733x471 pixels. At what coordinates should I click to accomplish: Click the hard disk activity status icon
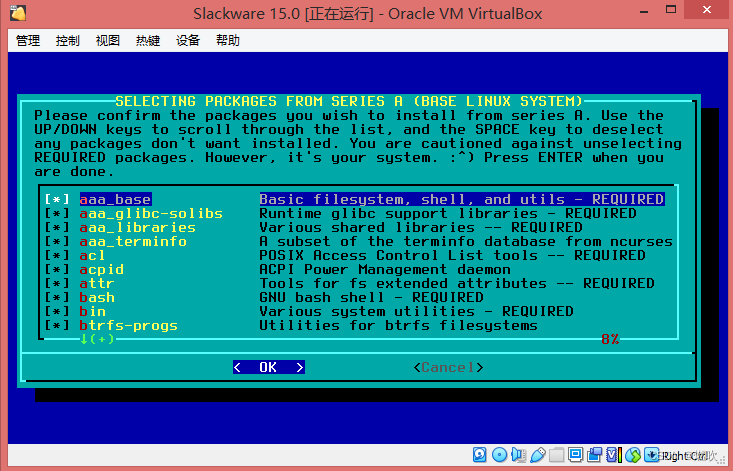[480, 455]
